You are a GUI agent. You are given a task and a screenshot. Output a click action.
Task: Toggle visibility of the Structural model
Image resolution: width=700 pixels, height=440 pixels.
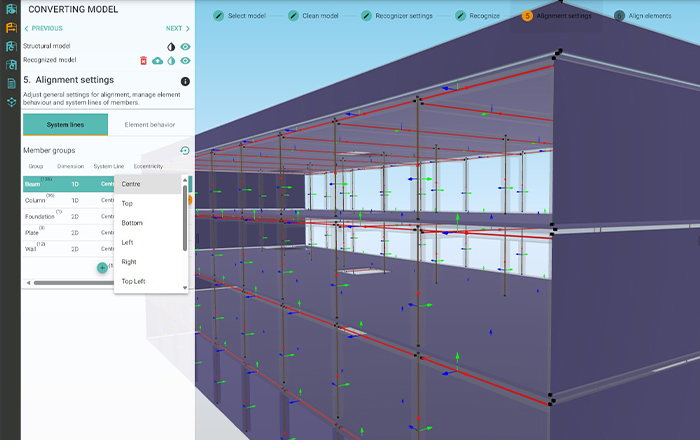(x=185, y=47)
